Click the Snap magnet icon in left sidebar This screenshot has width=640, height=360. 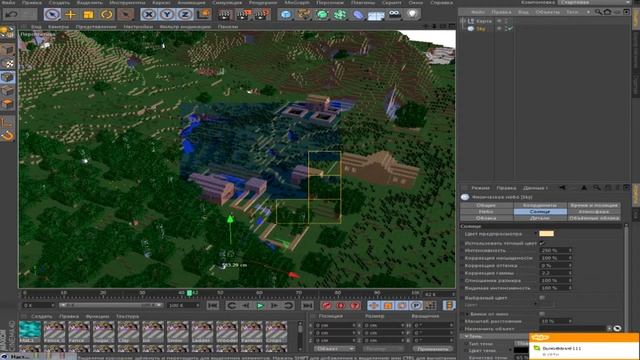[x=7, y=136]
